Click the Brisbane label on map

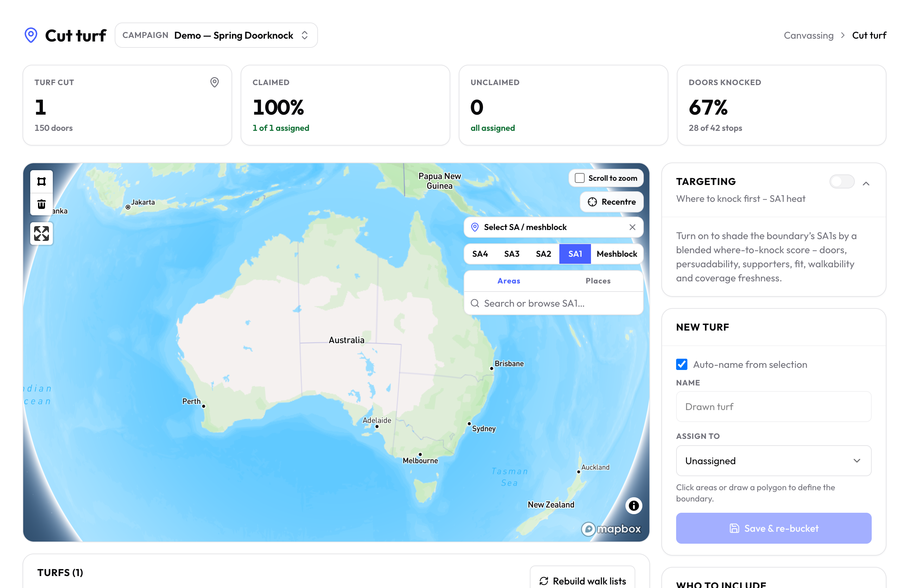coord(509,364)
